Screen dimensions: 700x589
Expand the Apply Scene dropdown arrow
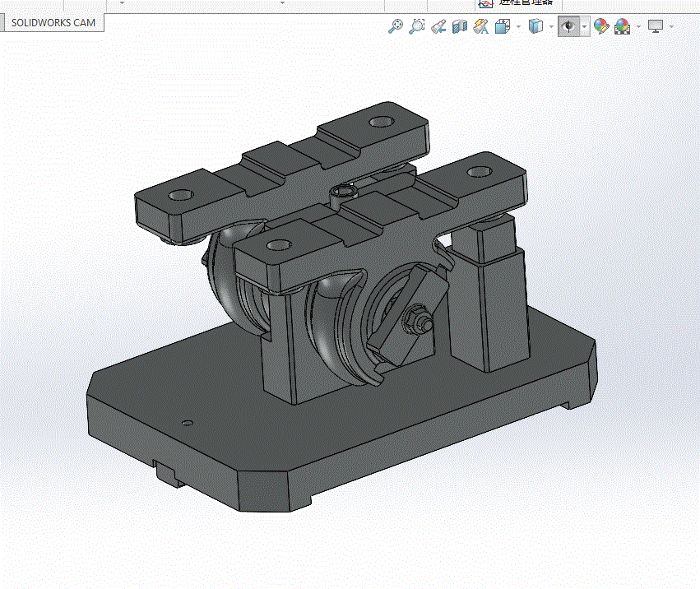[638, 27]
